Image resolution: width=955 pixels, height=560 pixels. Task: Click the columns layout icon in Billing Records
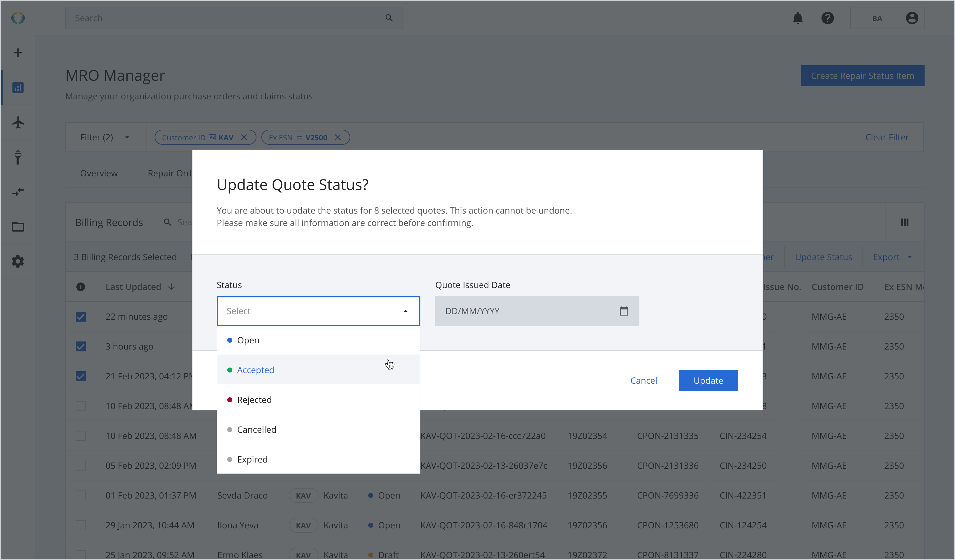(x=905, y=222)
